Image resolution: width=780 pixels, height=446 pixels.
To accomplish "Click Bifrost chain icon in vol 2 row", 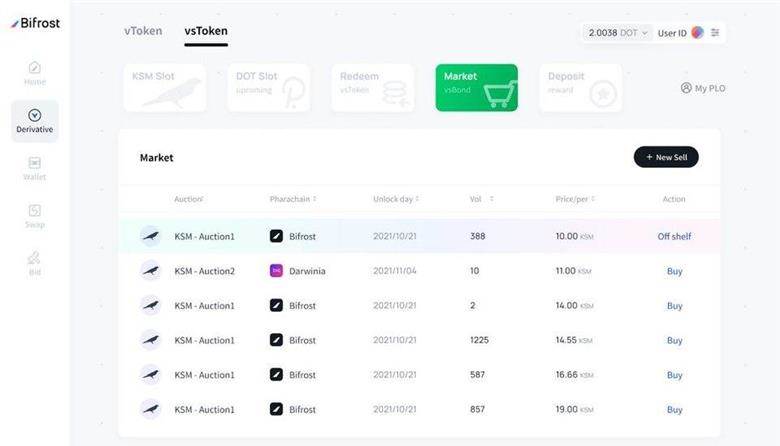I will [276, 305].
